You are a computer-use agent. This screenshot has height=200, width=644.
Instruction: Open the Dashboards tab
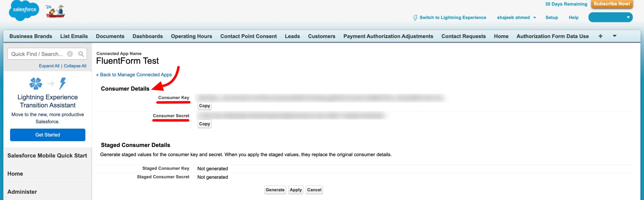(148, 36)
